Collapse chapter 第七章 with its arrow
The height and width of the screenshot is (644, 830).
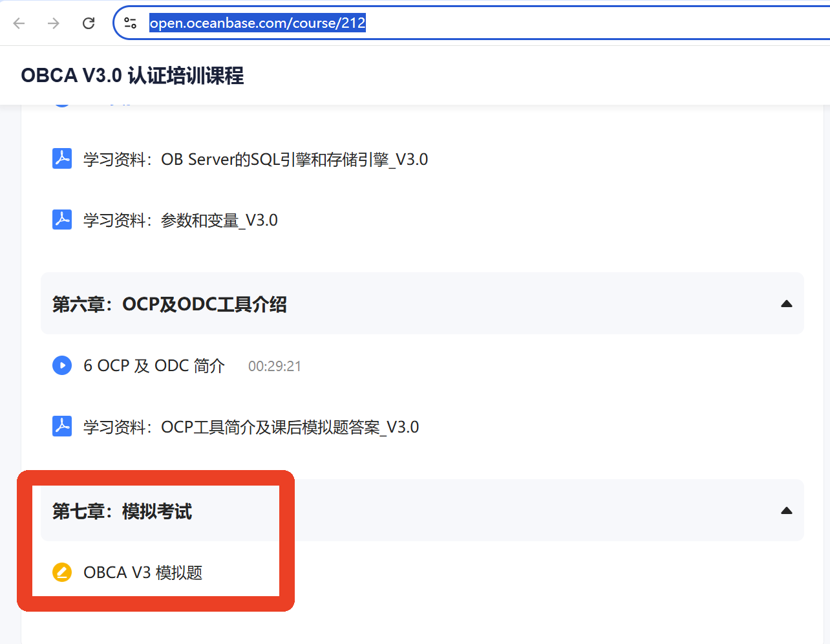787,510
